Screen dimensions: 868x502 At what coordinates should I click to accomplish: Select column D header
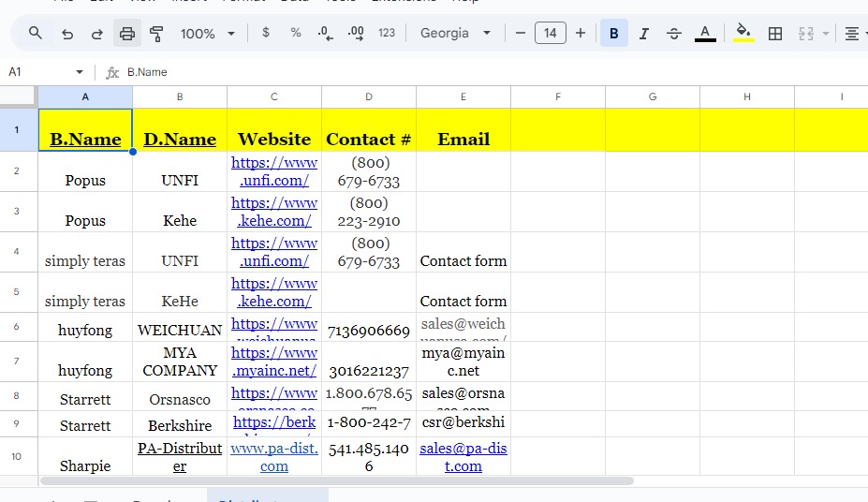369,96
